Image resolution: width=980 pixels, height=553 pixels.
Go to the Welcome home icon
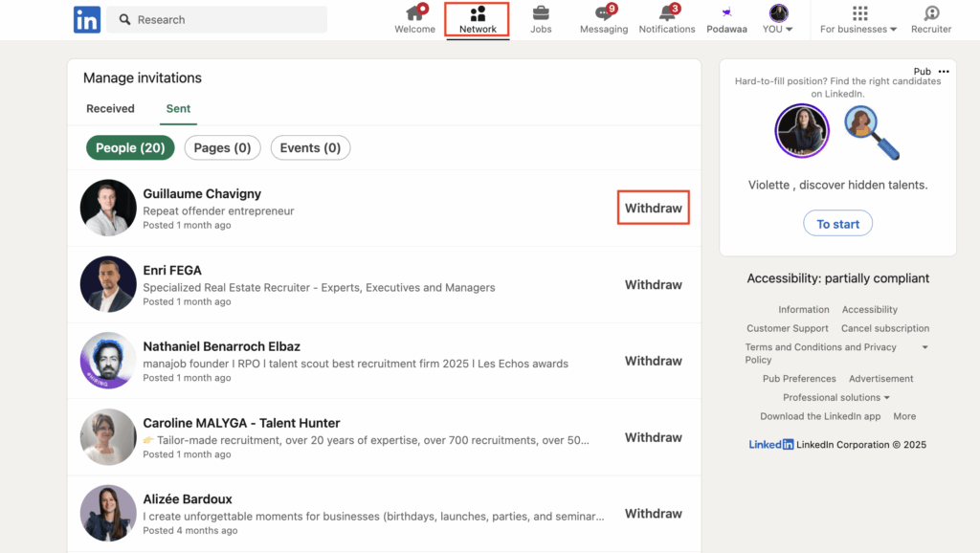point(414,13)
